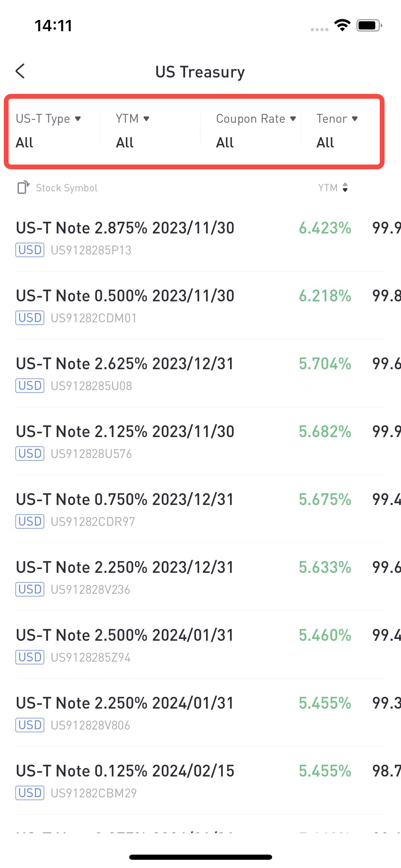Tap symbol US912828V806
The width and height of the screenshot is (401, 868).
[90, 725]
